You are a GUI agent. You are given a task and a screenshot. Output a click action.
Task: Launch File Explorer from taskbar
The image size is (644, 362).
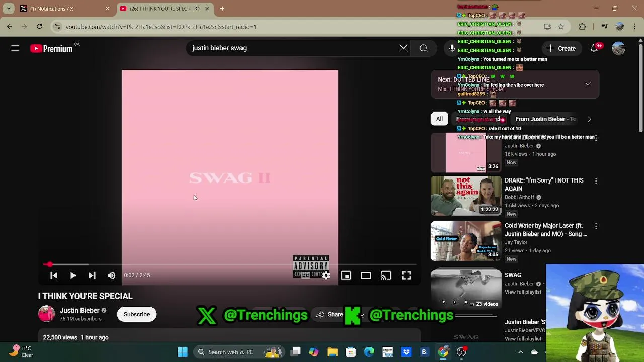pyautogui.click(x=333, y=352)
